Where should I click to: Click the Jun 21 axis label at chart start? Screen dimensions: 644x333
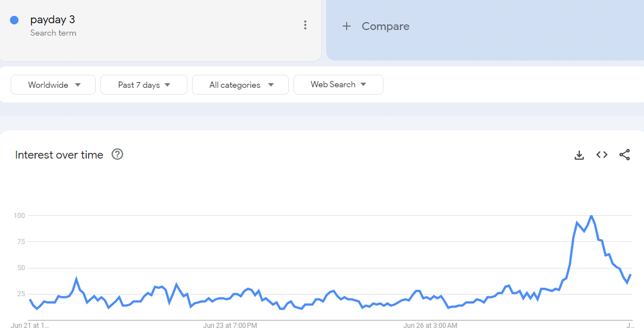point(29,326)
